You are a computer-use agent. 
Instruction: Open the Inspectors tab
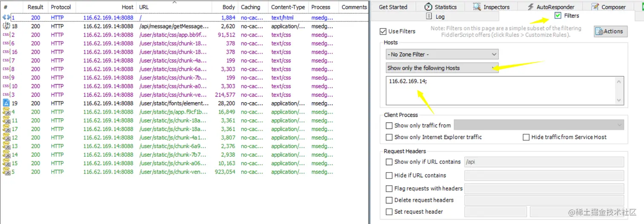(x=492, y=7)
